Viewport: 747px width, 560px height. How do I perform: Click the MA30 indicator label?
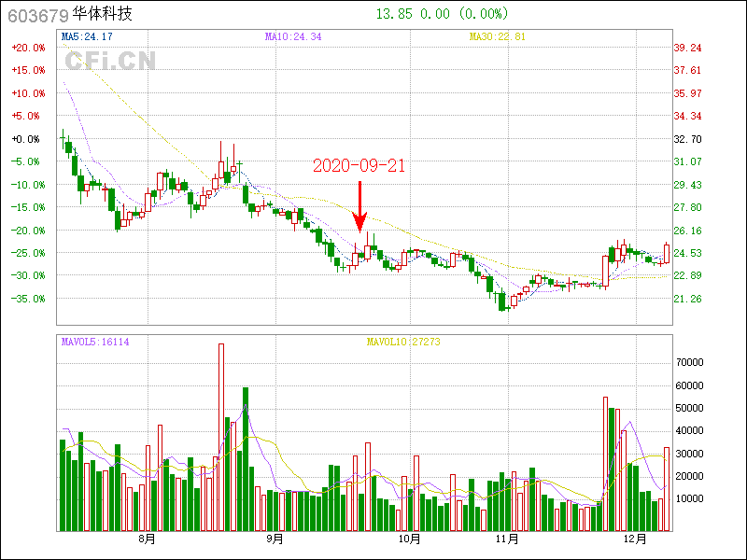(x=498, y=36)
